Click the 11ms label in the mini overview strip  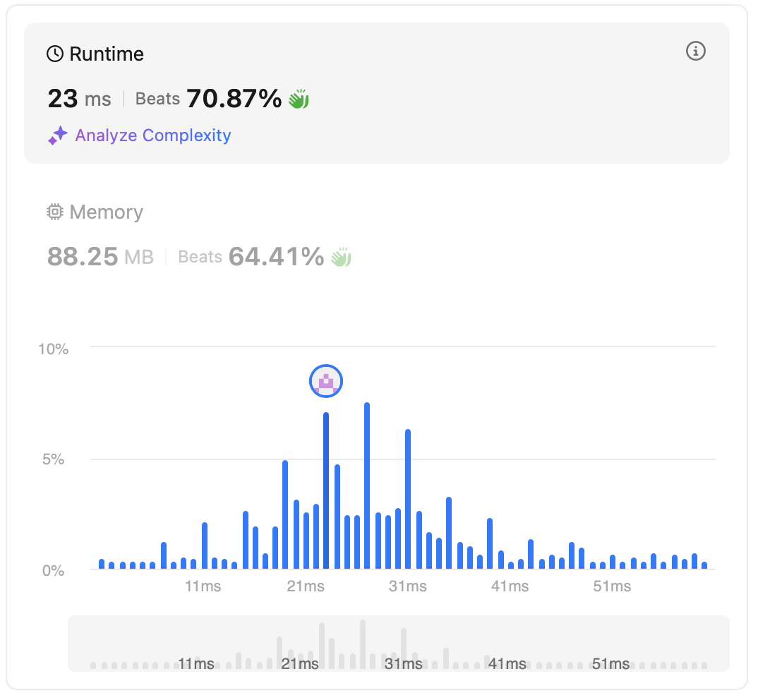196,664
